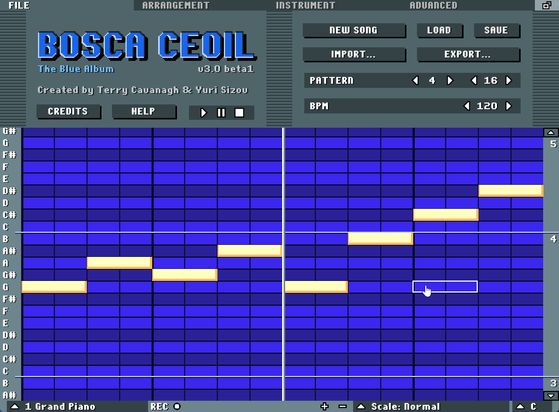Click the SAVE button
This screenshot has width=559, height=412.
coord(497,30)
